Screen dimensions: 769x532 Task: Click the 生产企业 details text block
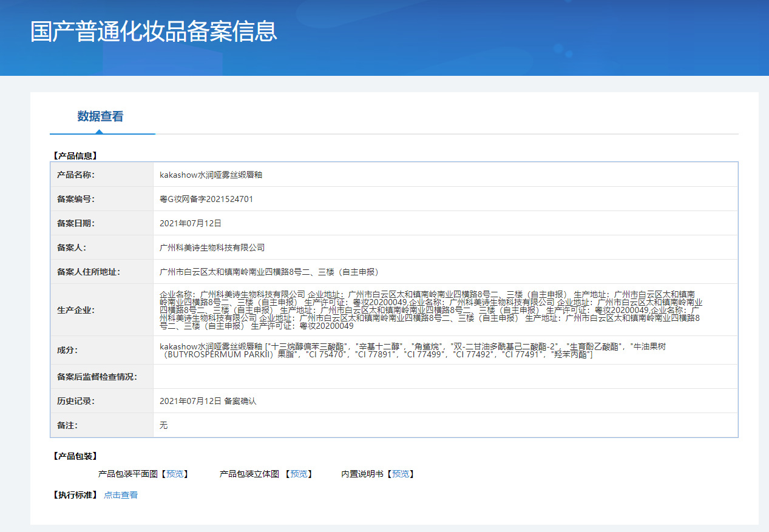431,310
